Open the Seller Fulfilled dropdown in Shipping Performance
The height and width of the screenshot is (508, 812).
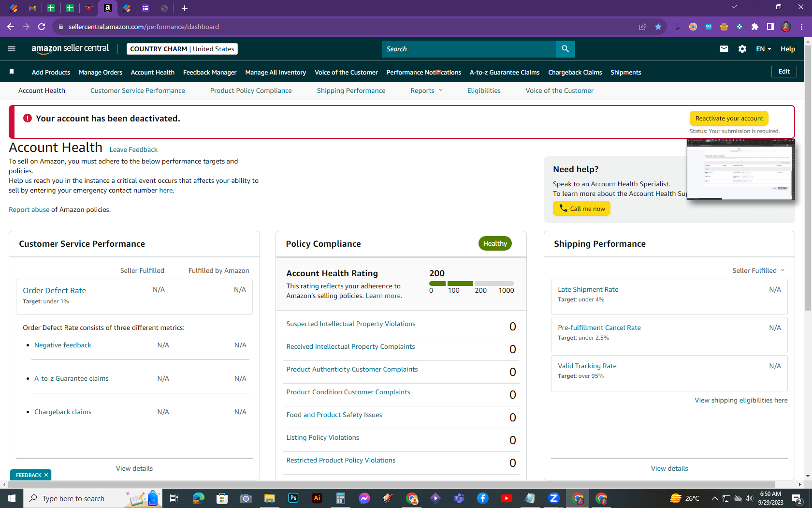click(759, 270)
